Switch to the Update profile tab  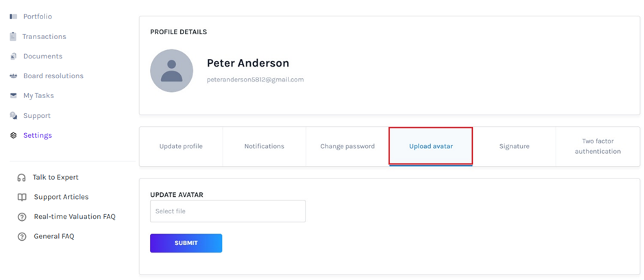click(181, 146)
